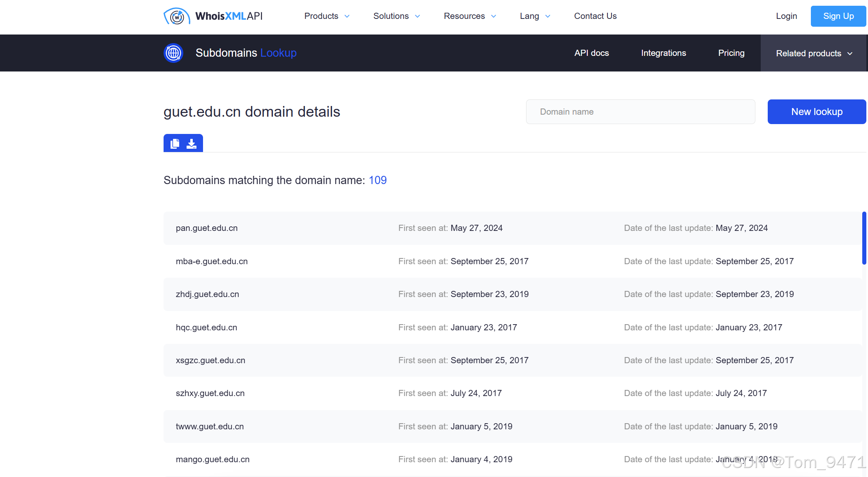This screenshot has height=477, width=868.
Task: Select the pan.guet.edu.cn subdomain row
Action: 207,228
